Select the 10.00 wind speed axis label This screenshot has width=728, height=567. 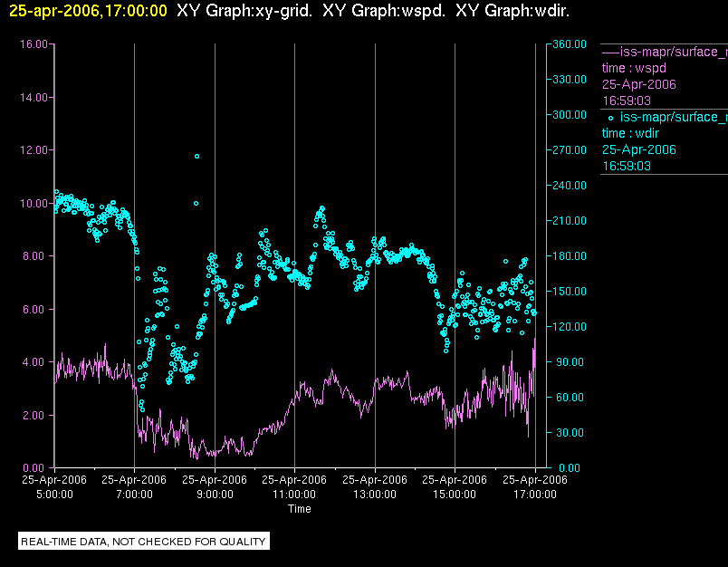pos(34,204)
